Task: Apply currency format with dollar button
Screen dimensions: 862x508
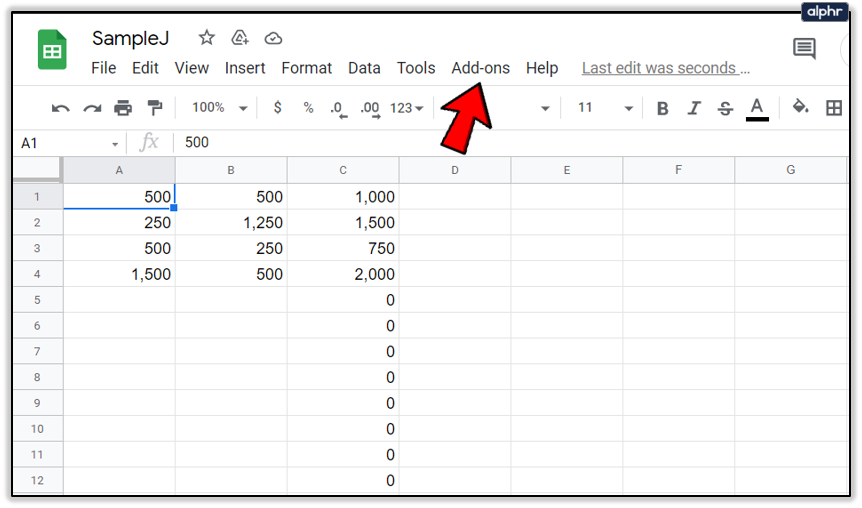Action: coord(278,108)
